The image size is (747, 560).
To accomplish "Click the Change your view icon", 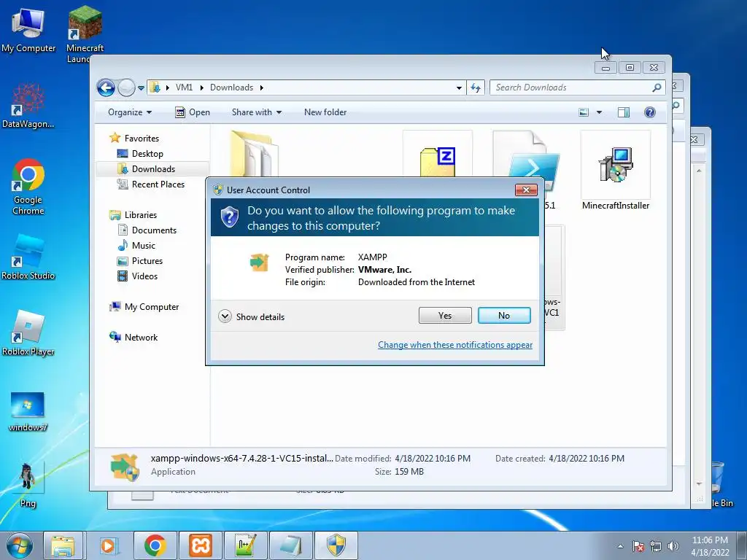I will (584, 112).
